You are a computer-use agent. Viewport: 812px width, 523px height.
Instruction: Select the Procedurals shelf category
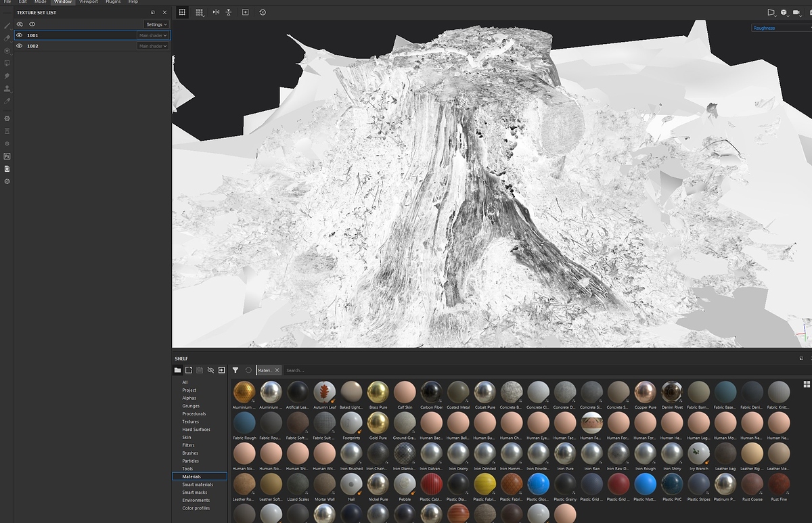click(x=194, y=414)
